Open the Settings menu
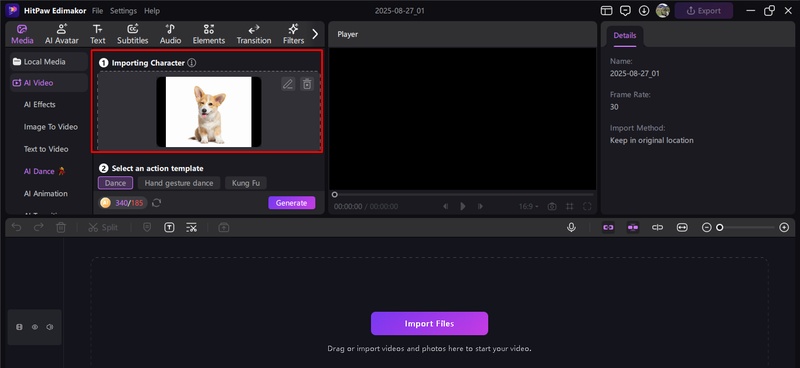The height and width of the screenshot is (368, 800). click(x=123, y=11)
